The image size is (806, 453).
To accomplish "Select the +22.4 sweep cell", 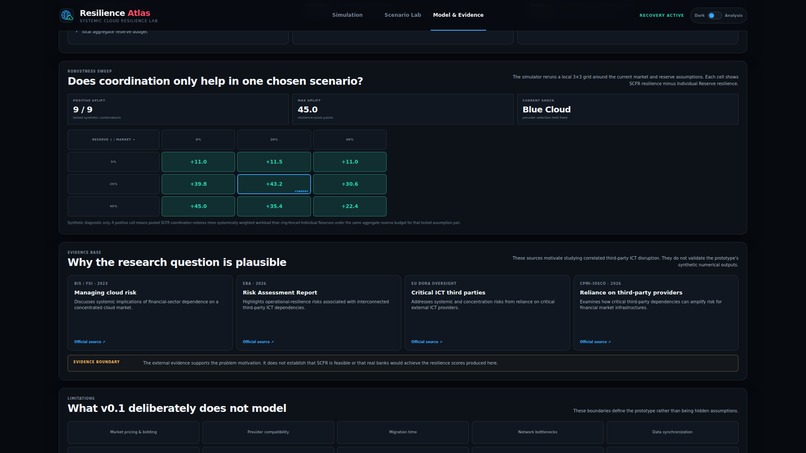I will point(350,206).
